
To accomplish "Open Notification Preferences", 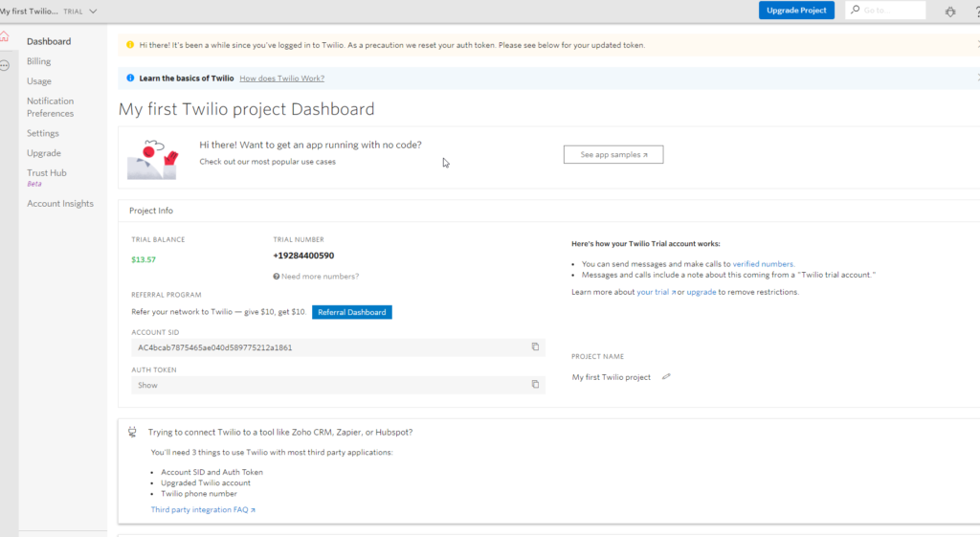I will pos(50,107).
